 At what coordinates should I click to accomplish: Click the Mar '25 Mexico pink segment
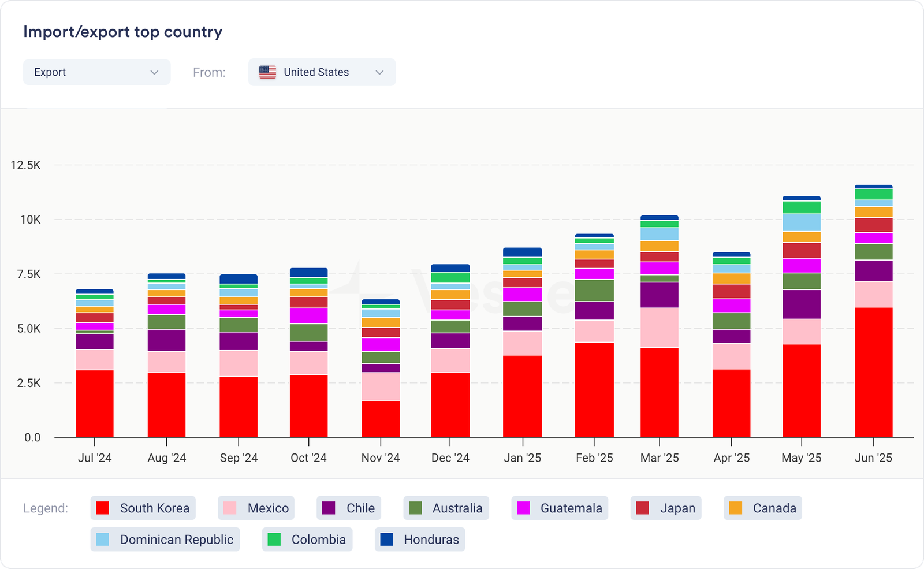pyautogui.click(x=660, y=328)
